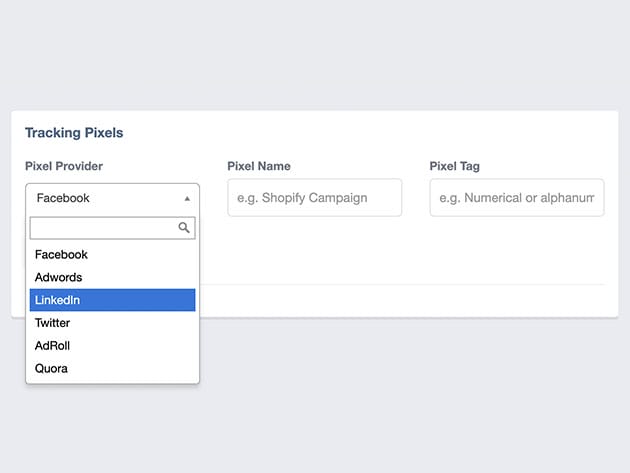Click the horizontal divider line in the card
Image resolution: width=630 pixels, height=473 pixels.
coord(400,285)
